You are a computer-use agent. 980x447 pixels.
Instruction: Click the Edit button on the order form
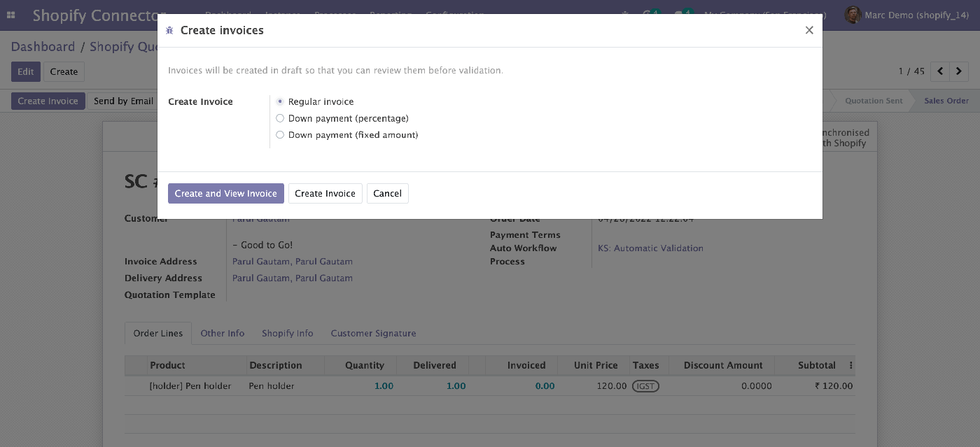pos(26,71)
